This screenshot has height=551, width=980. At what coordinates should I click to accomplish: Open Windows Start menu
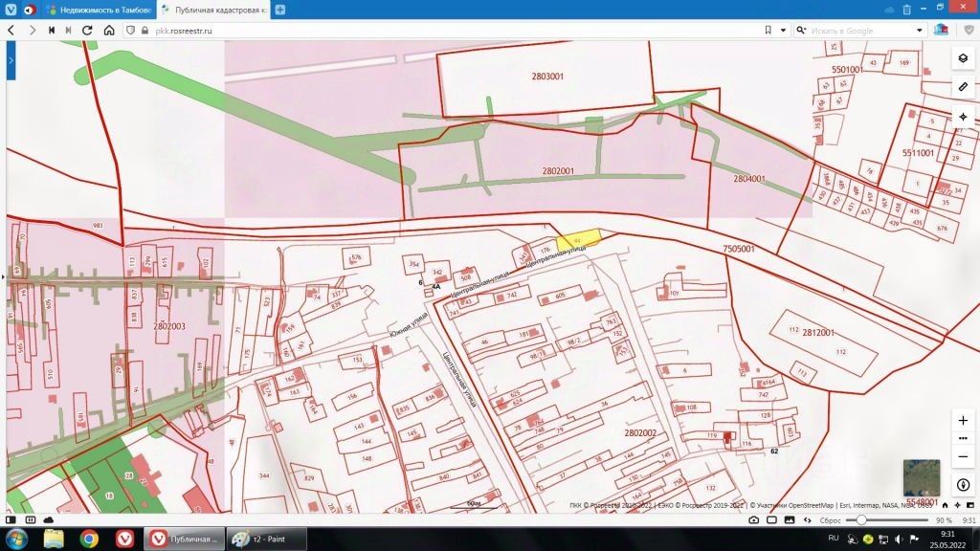click(16, 539)
